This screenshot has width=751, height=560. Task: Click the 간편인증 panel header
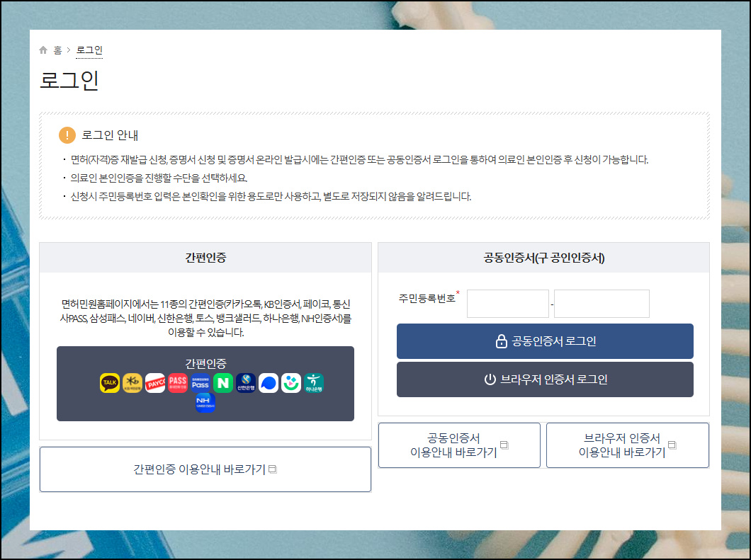tap(205, 258)
